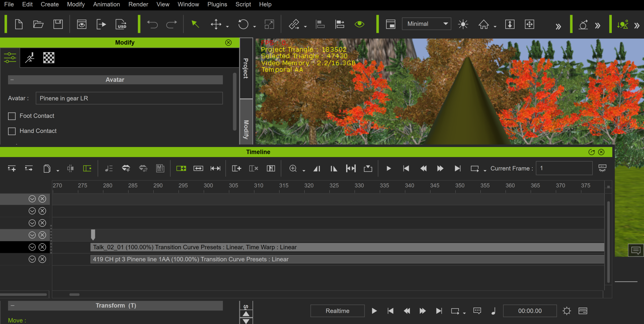Expand the Move tool dropdown arrow

point(227,27)
